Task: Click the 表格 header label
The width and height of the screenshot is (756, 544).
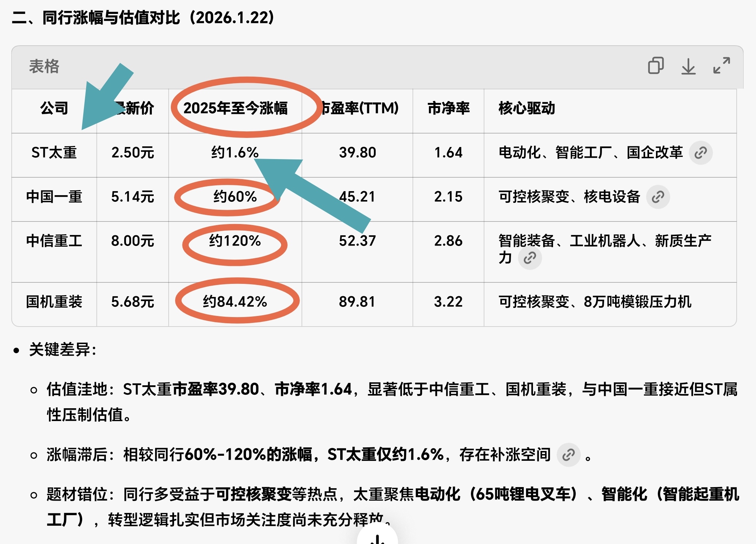Action: coord(44,66)
